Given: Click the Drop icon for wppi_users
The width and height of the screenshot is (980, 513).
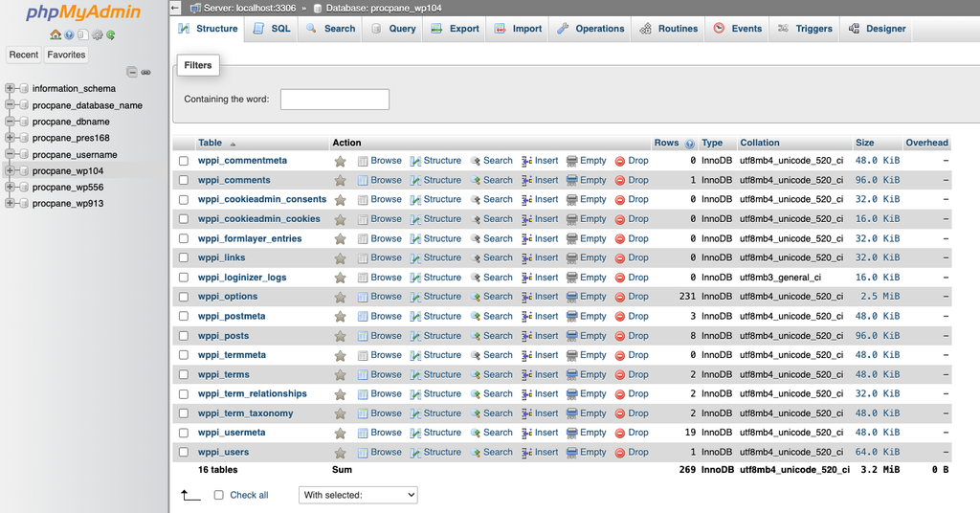Looking at the screenshot, I should (620, 453).
